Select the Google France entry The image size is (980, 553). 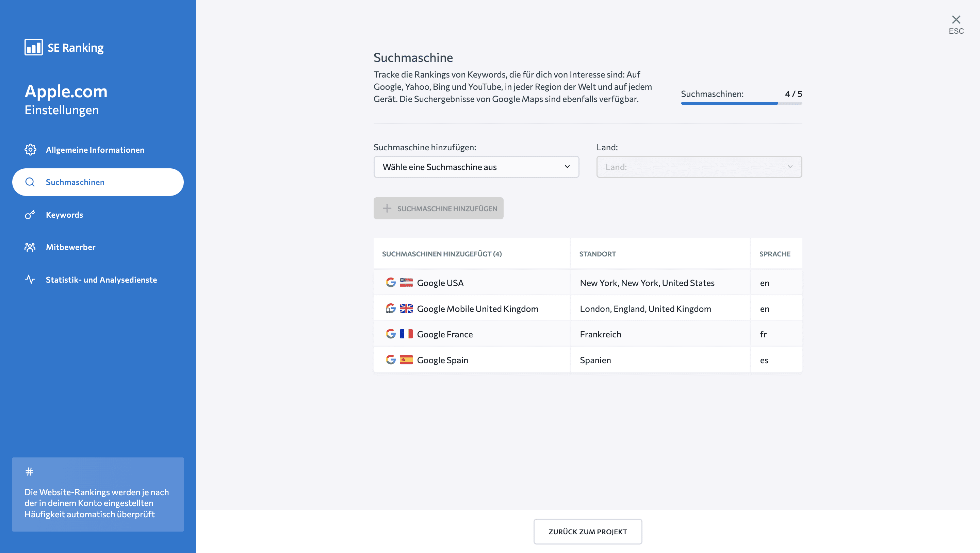[x=445, y=334]
